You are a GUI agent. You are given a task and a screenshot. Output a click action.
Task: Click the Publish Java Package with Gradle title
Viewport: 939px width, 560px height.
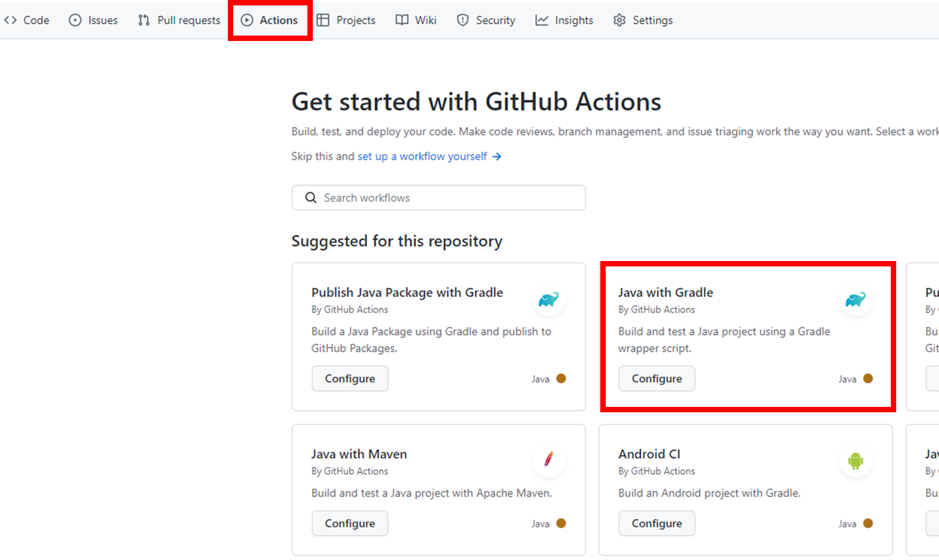(x=407, y=292)
